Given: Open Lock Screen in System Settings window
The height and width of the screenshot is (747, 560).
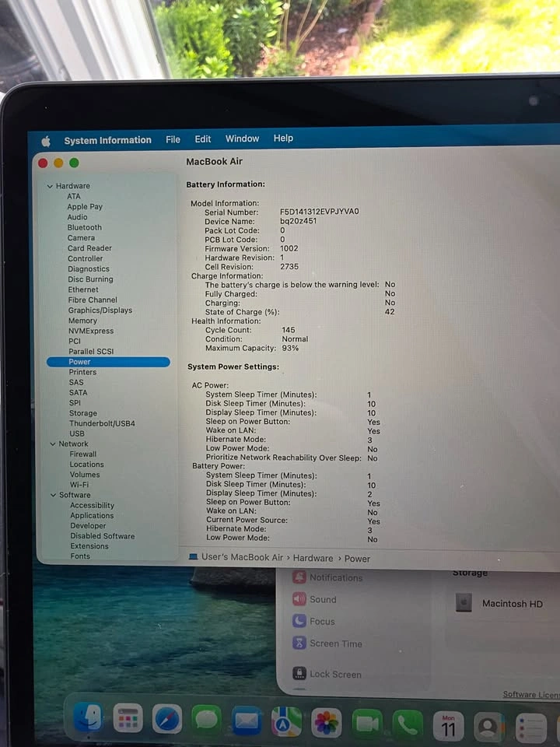Looking at the screenshot, I should click(x=327, y=674).
